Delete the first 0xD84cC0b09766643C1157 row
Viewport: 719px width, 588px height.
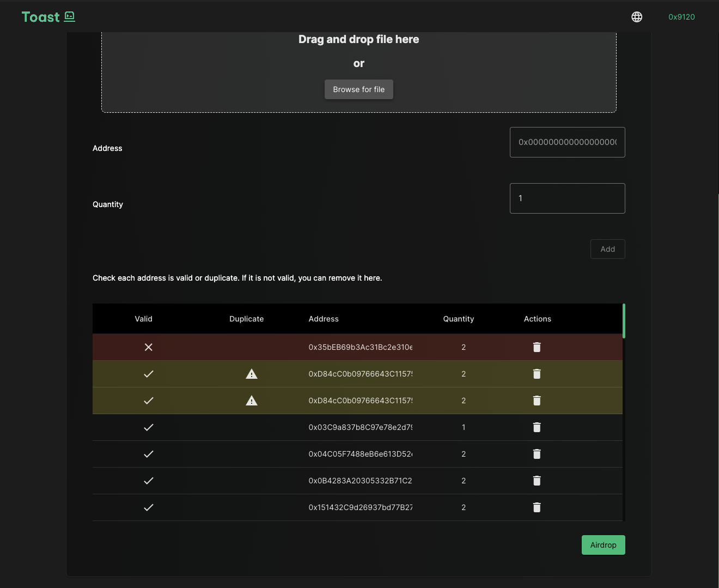tap(537, 374)
